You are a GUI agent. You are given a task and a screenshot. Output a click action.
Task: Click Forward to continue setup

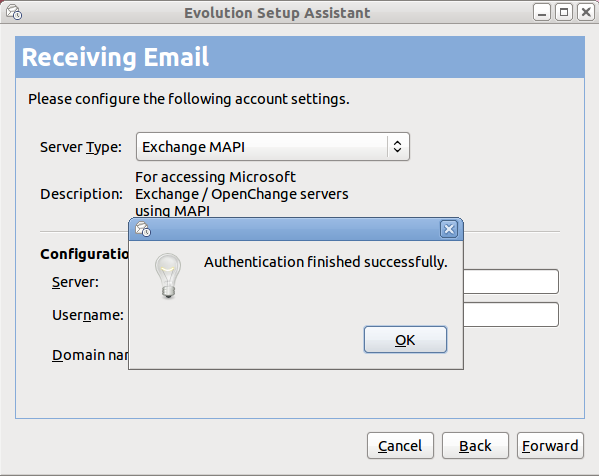pos(550,445)
